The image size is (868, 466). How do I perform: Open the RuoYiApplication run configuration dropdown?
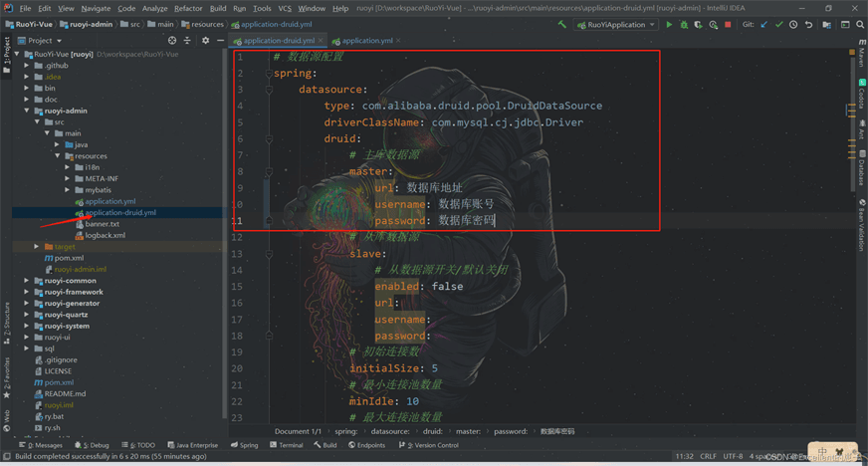click(x=615, y=24)
